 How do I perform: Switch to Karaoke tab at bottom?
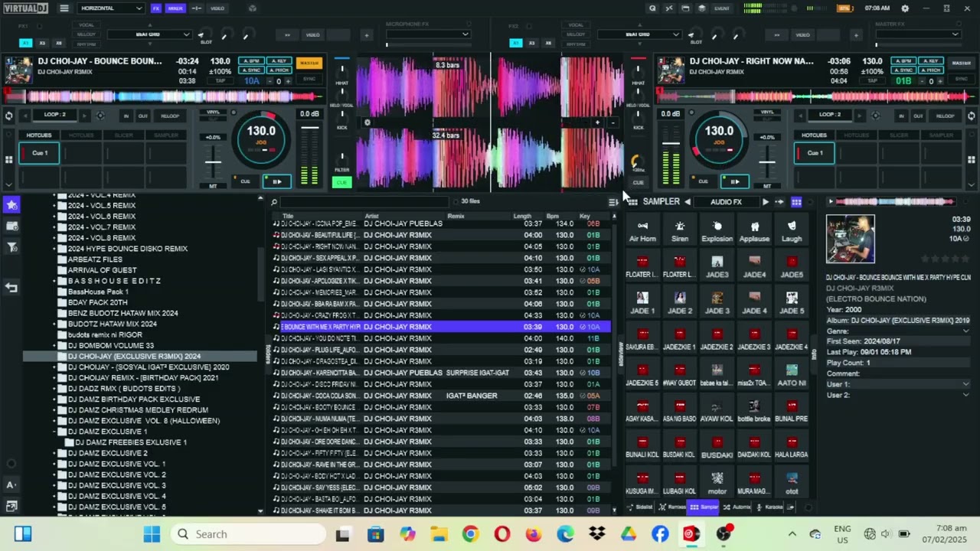point(770,507)
